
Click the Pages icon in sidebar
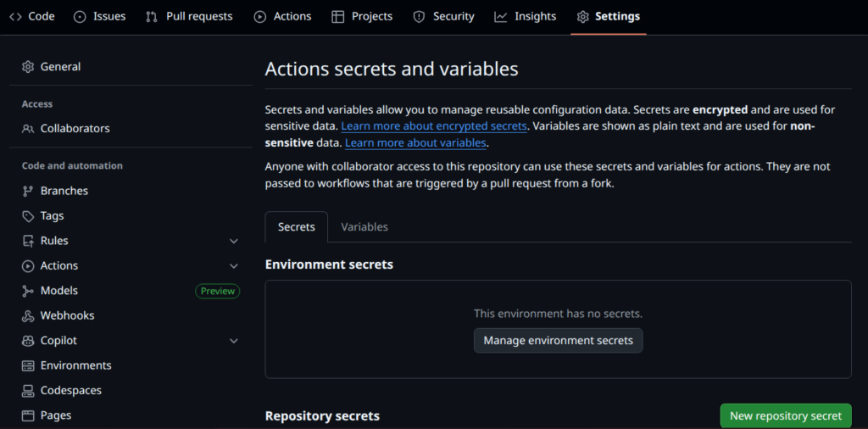click(28, 415)
